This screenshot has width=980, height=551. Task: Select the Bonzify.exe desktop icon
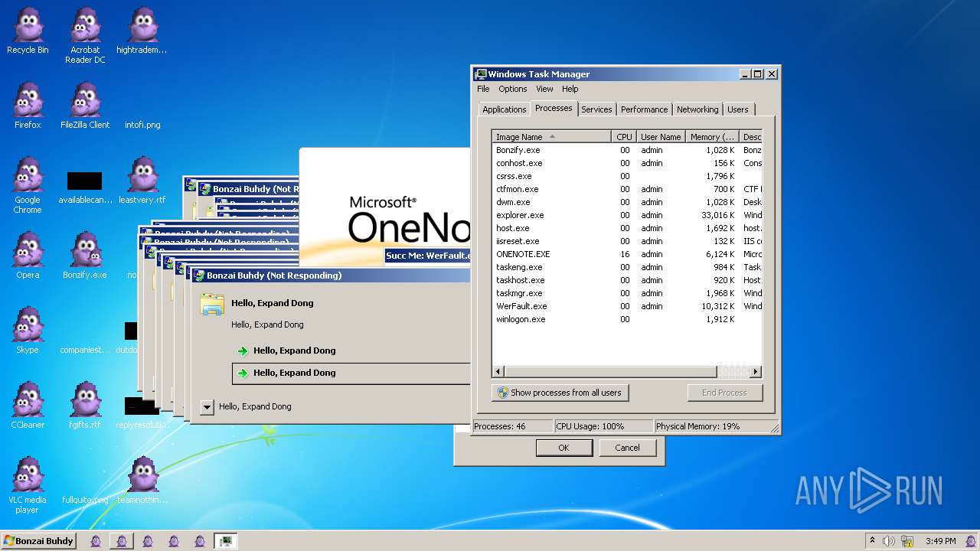[x=85, y=256]
